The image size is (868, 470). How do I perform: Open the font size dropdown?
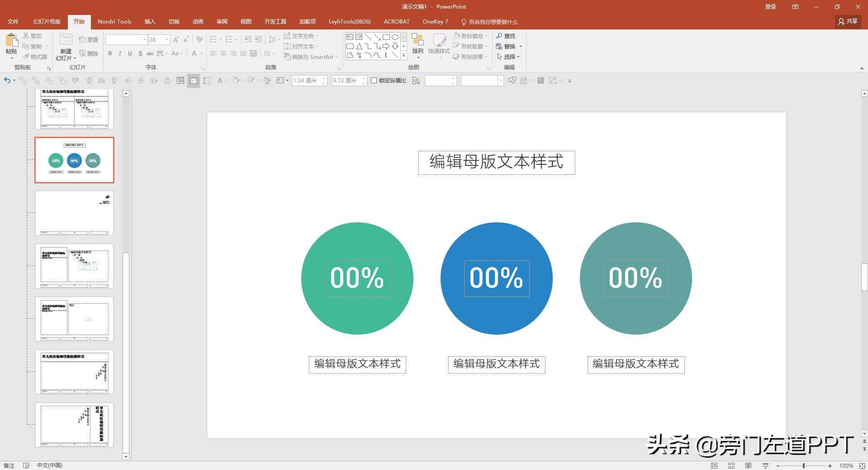[167, 40]
